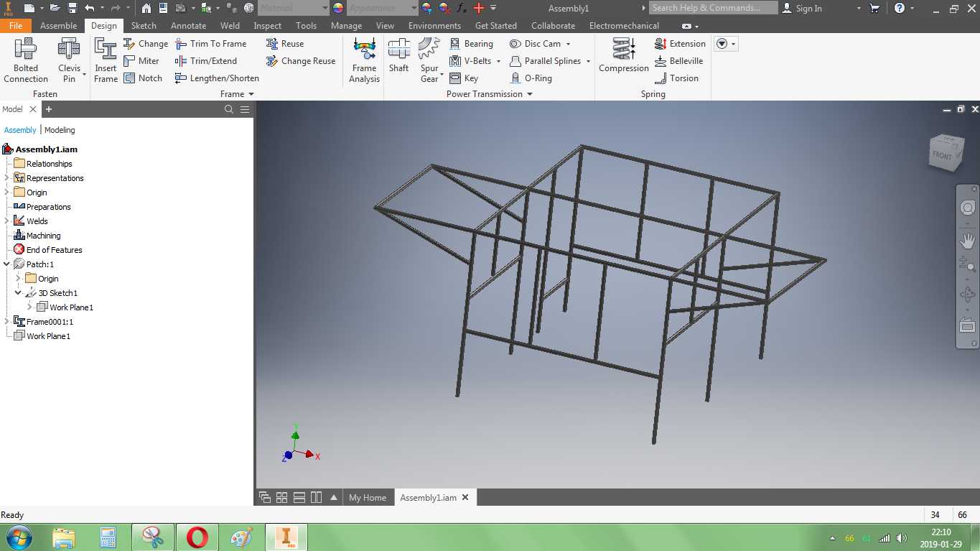Open the model browser menu options
The height and width of the screenshot is (551, 980).
245,109
